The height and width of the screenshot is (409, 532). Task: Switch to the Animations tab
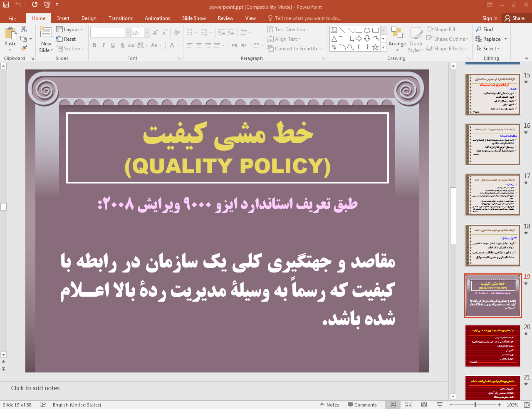(x=157, y=18)
